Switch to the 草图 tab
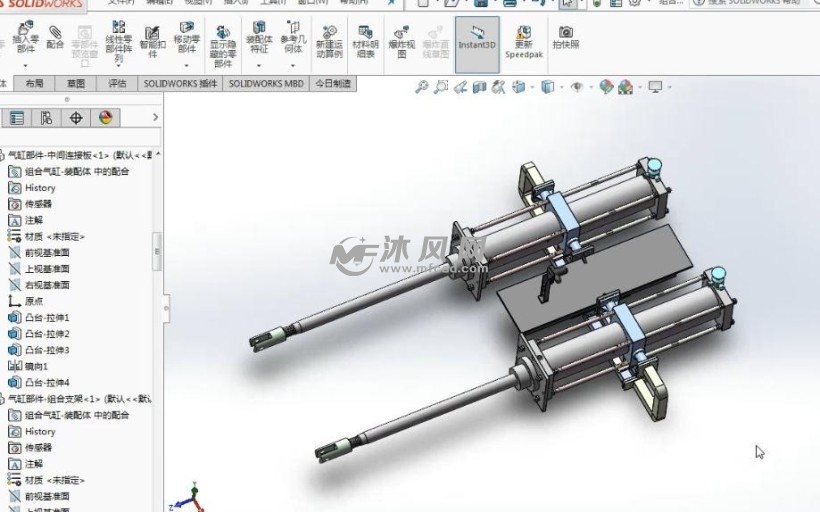The width and height of the screenshot is (820, 512). click(76, 84)
